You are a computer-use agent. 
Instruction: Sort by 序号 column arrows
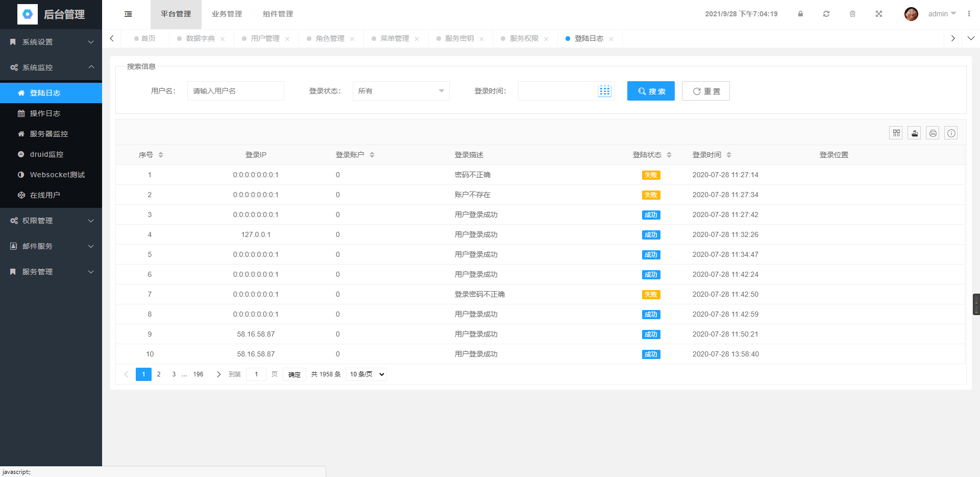click(x=161, y=155)
